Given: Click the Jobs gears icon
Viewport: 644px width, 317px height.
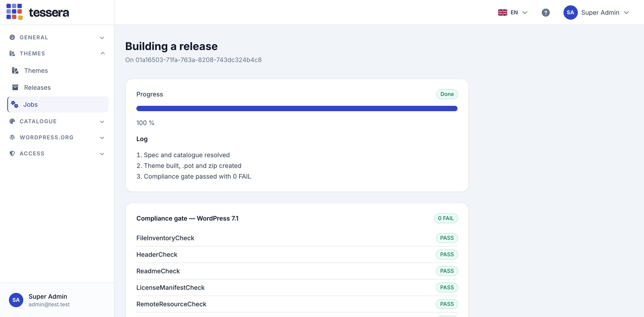Looking at the screenshot, I should (15, 105).
